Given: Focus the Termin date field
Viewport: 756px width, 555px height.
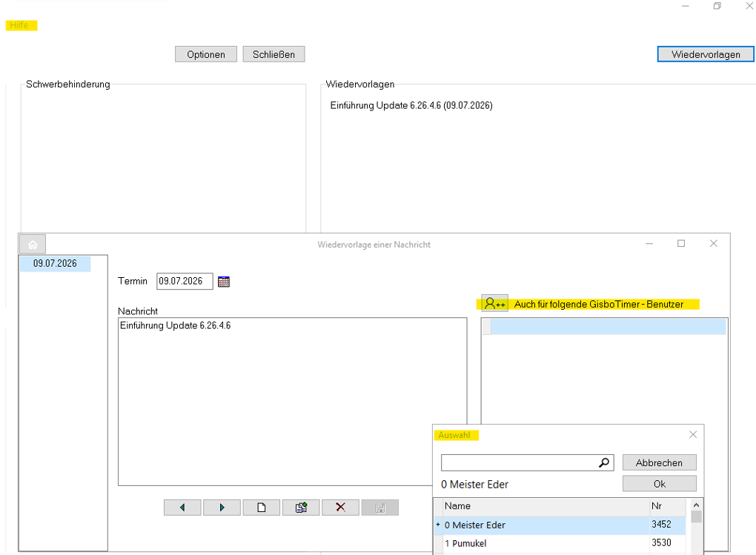Looking at the screenshot, I should [x=185, y=281].
